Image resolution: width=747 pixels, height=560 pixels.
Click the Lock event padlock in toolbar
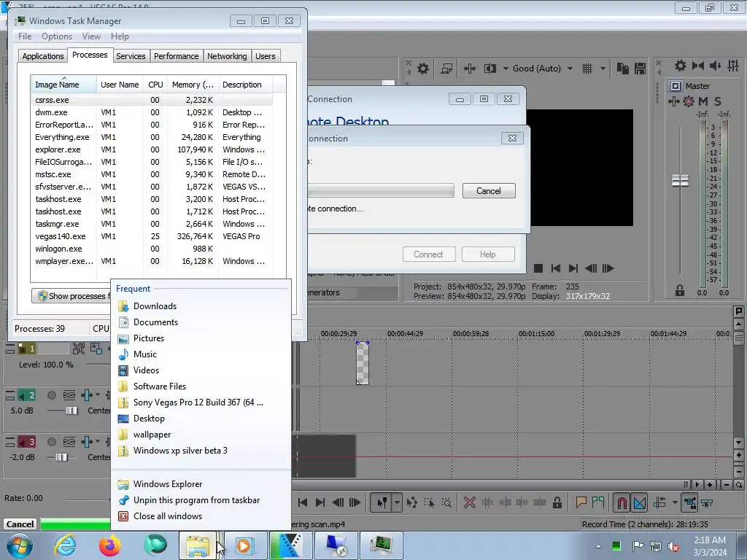click(557, 502)
